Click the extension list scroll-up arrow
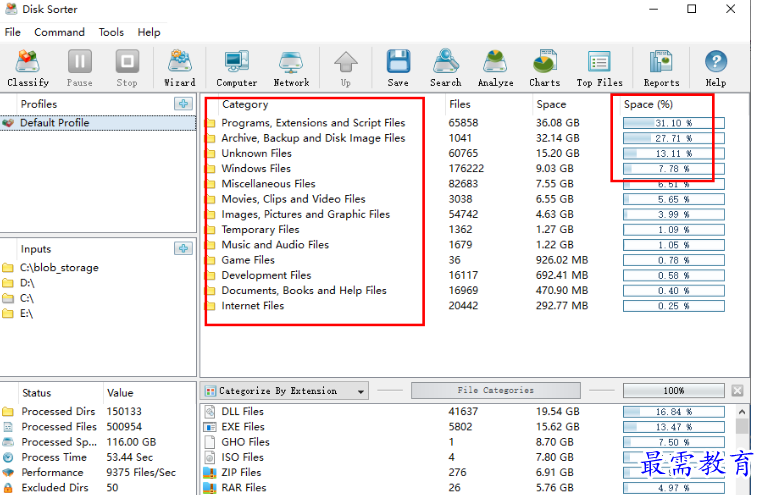The width and height of the screenshot is (762, 495). (742, 412)
